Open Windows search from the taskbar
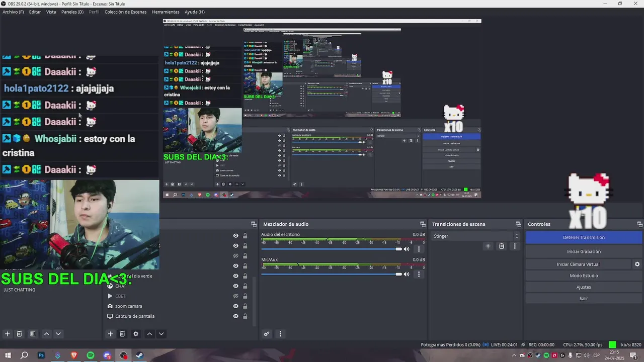The image size is (644, 362). [24, 355]
